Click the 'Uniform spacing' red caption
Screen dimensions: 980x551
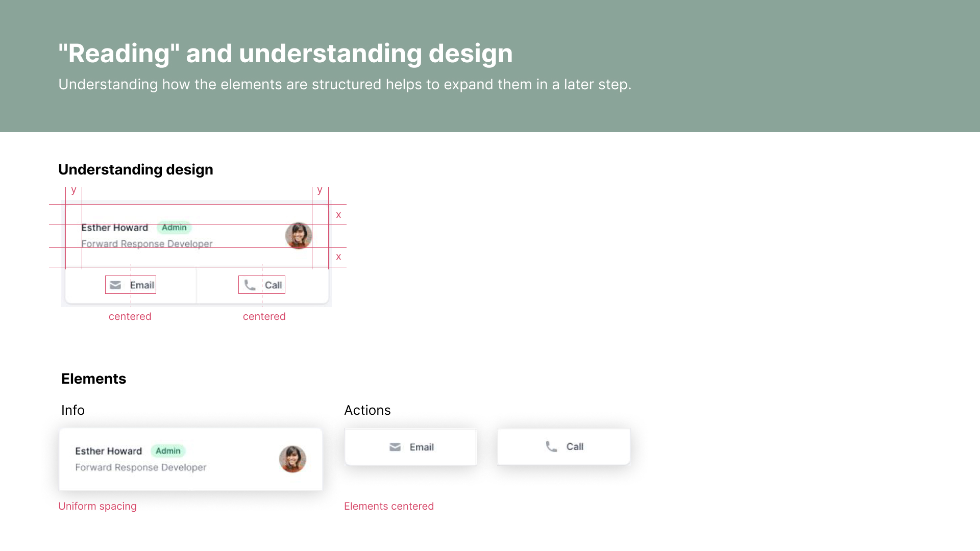(97, 506)
